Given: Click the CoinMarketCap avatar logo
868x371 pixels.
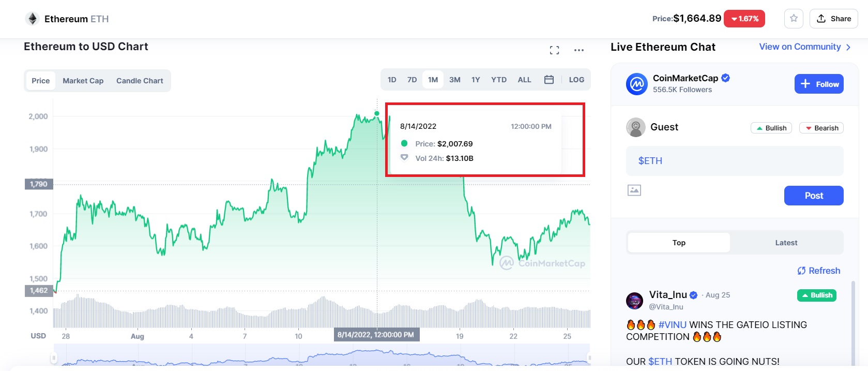Looking at the screenshot, I should [637, 84].
